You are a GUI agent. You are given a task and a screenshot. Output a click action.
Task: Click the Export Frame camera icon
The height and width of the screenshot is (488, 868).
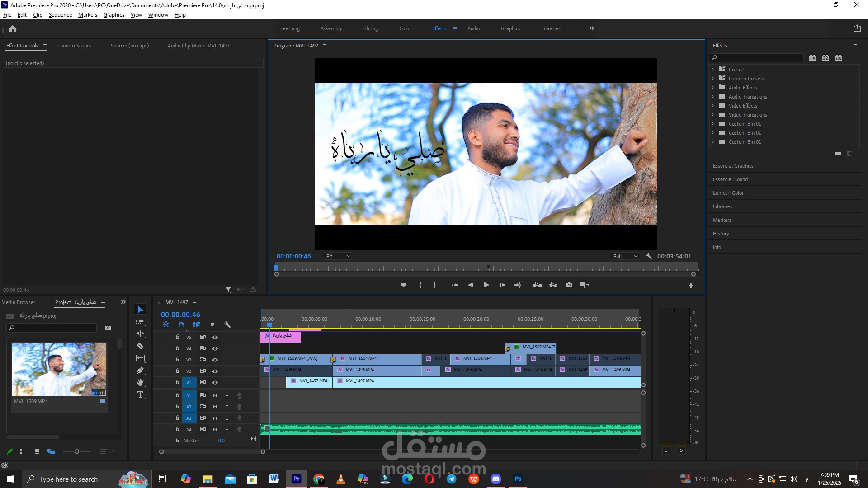[569, 285]
